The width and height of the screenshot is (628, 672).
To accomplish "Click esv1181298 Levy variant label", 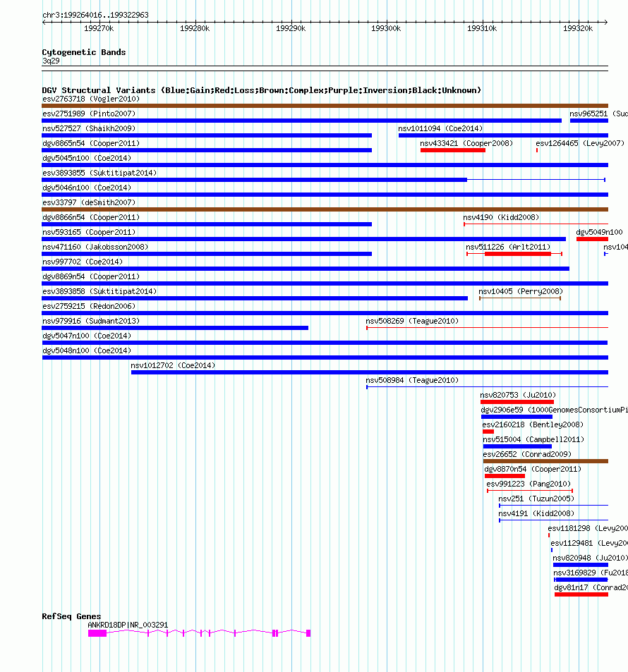I will [588, 528].
